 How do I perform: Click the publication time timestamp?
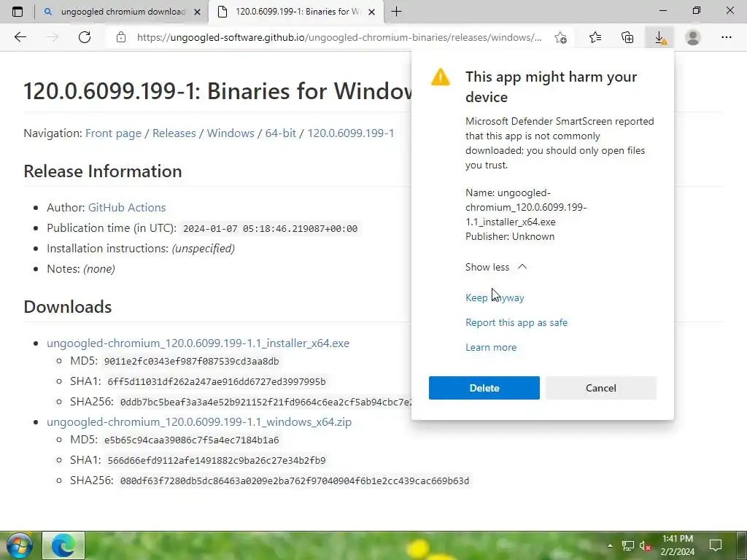[270, 228]
